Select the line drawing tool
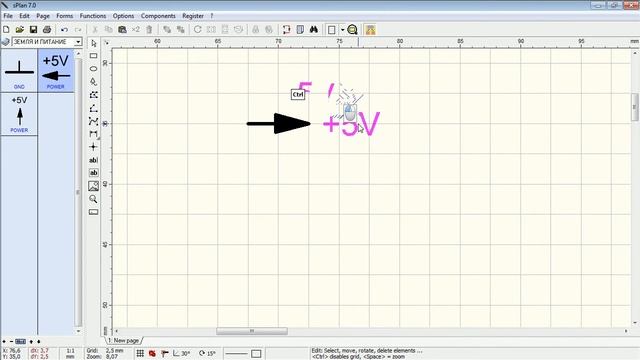Screen dimensions: 640x360 [93, 108]
